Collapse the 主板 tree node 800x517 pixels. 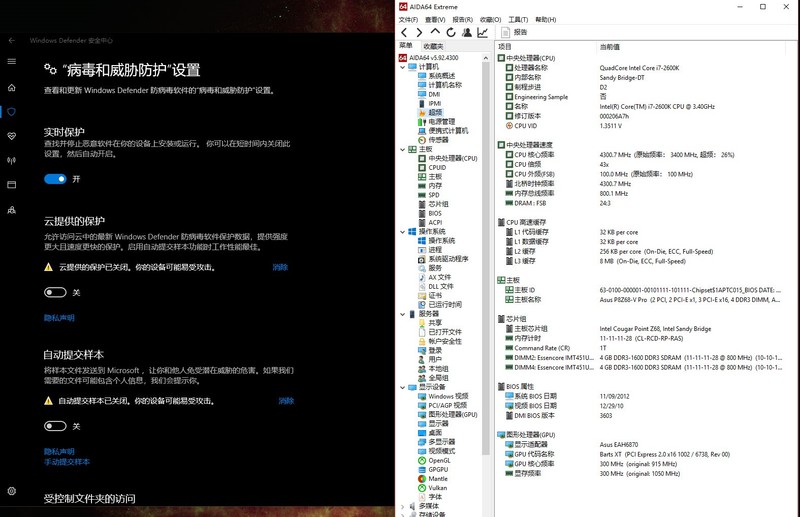pyautogui.click(x=403, y=150)
